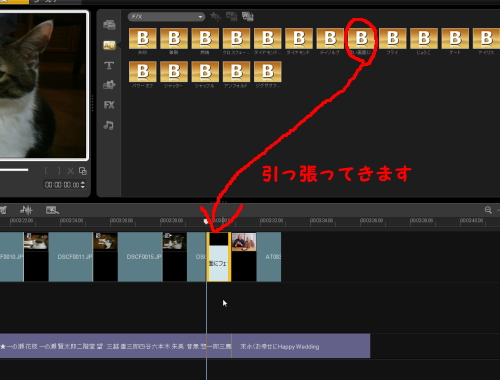Screen dimensions: 500x380
Task: Select the Transition (AB) library icon
Action: [109, 45]
